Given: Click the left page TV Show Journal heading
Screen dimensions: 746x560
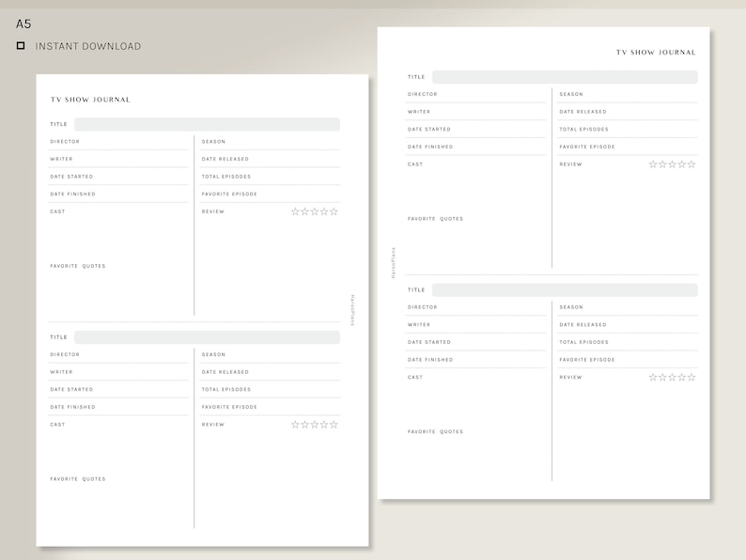Looking at the screenshot, I should 90,100.
